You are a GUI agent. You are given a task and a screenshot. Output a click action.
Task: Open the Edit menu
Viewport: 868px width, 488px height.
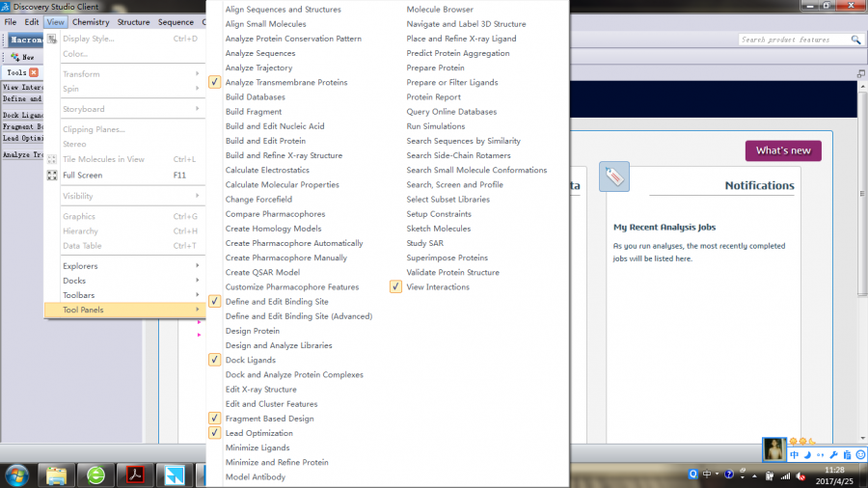32,22
